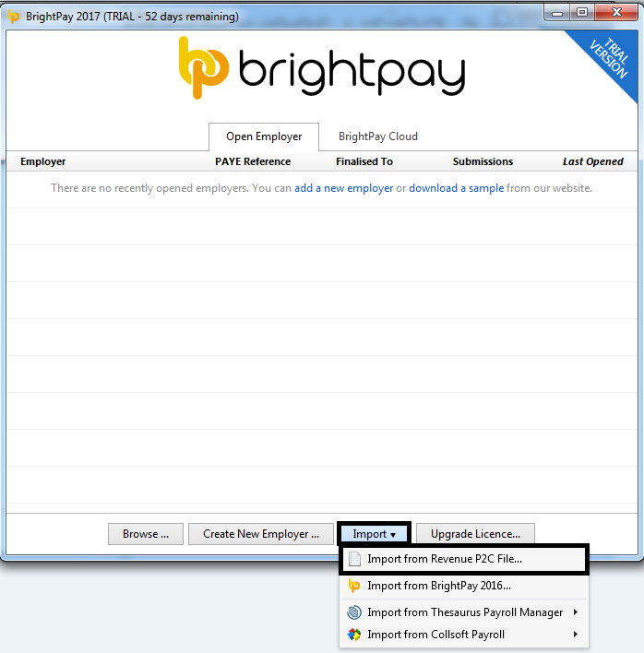Screen dimensions: 644x653
Task: Switch to the BrightPay Cloud tab
Action: [x=377, y=137]
